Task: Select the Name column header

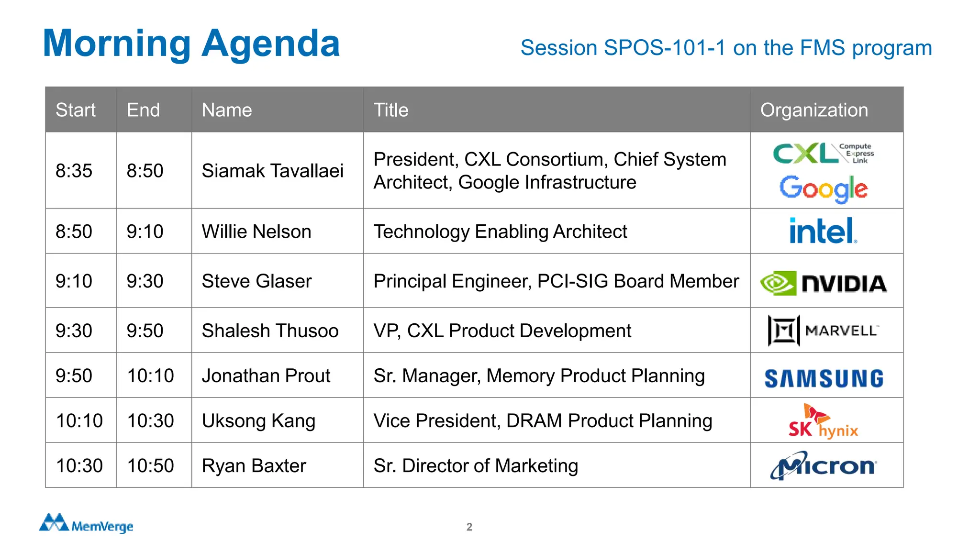Action: point(227,110)
